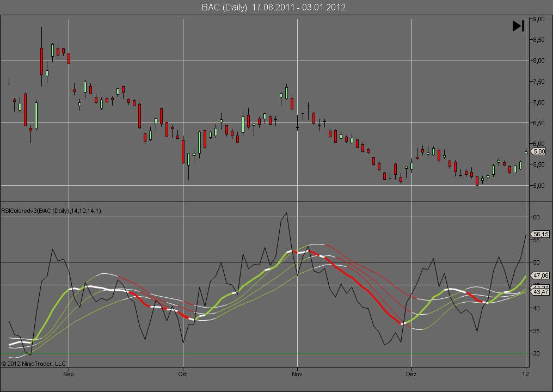Click the 7,50 price axis label
The height and width of the screenshot is (392, 553).
click(539, 82)
